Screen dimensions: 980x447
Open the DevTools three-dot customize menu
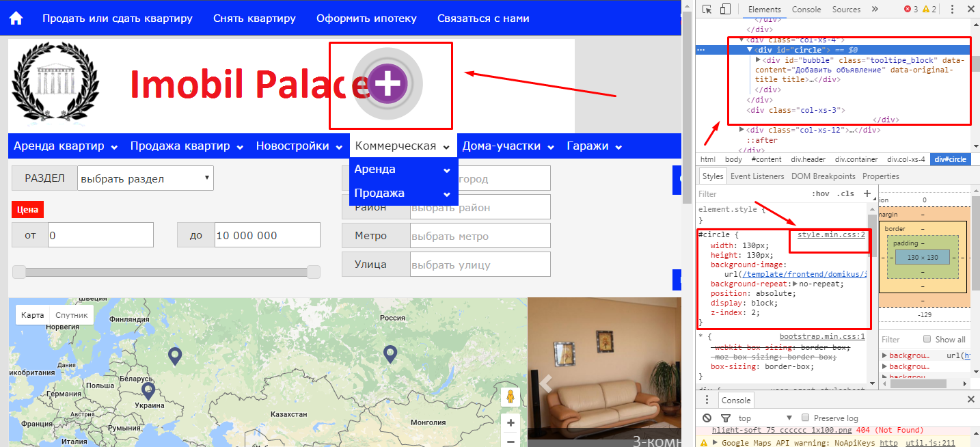951,10
